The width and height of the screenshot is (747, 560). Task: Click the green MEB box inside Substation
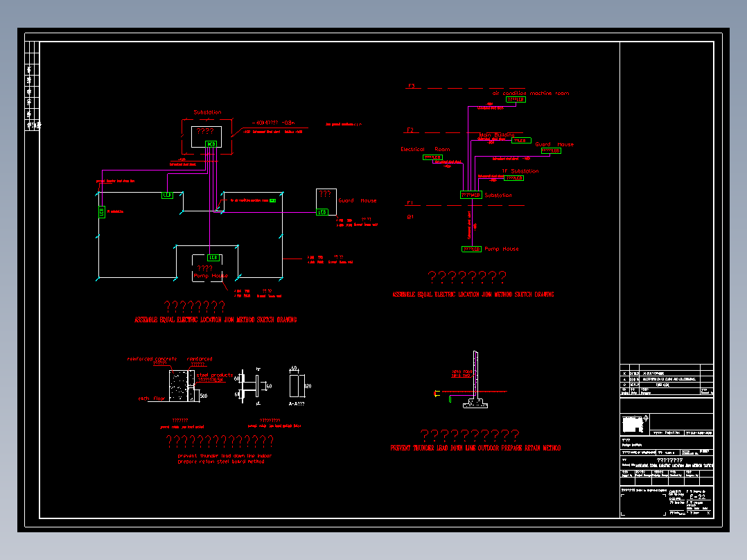click(x=211, y=144)
